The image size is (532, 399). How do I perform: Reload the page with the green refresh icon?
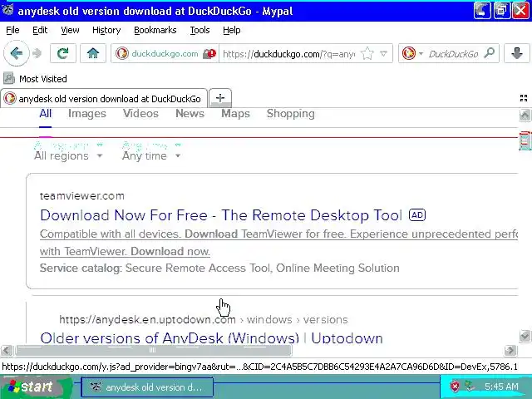point(63,53)
